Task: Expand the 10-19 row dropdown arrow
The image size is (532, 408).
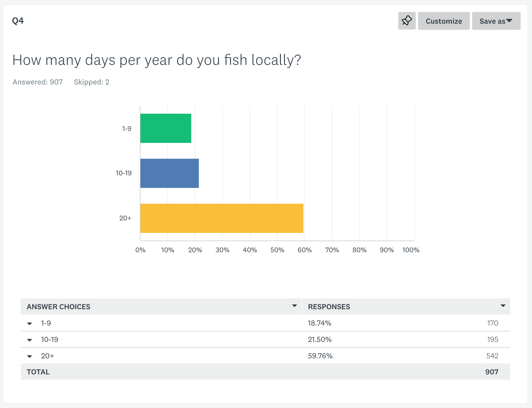Action: [29, 340]
